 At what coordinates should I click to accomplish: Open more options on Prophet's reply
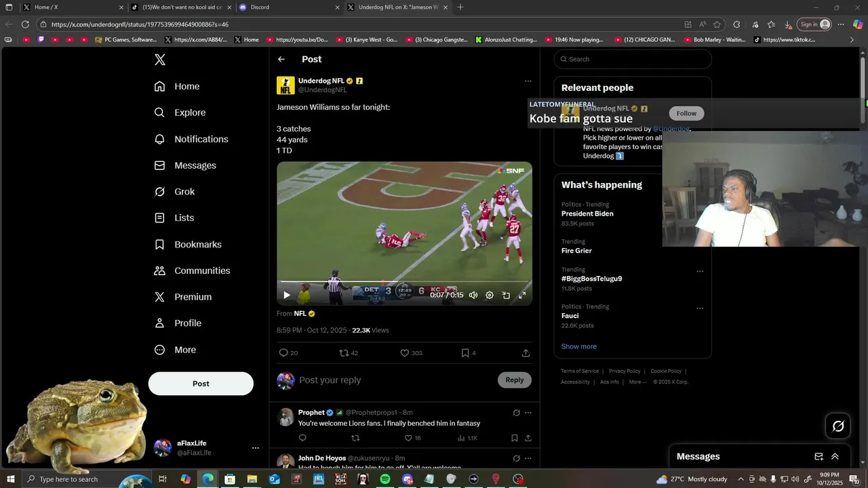click(528, 413)
